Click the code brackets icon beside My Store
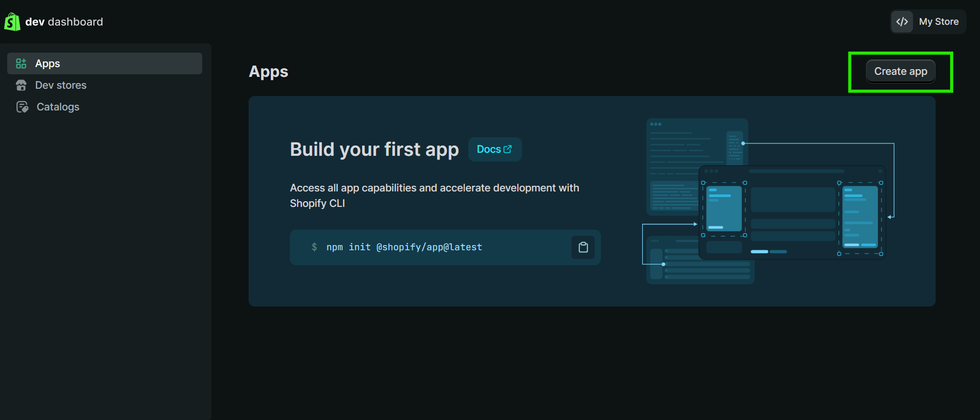Screen dimensions: 980x420 902,22
